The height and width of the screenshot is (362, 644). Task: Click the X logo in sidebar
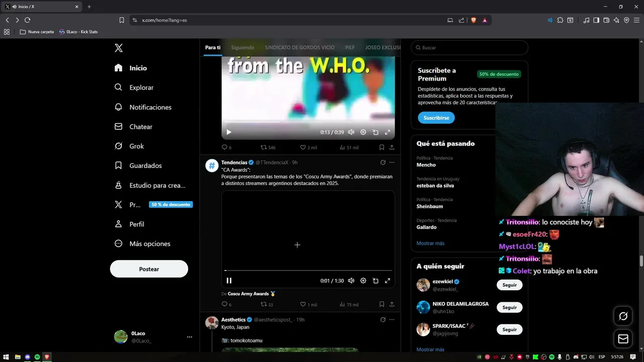point(118,48)
